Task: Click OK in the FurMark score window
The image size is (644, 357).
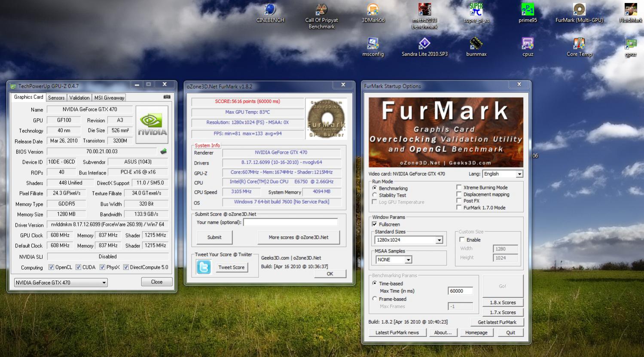Action: (330, 274)
